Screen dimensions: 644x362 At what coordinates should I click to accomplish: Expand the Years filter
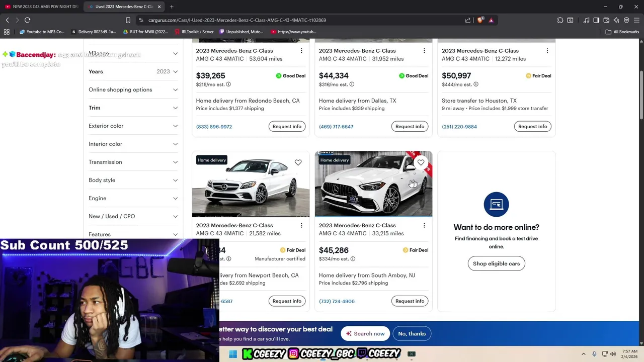point(133,71)
